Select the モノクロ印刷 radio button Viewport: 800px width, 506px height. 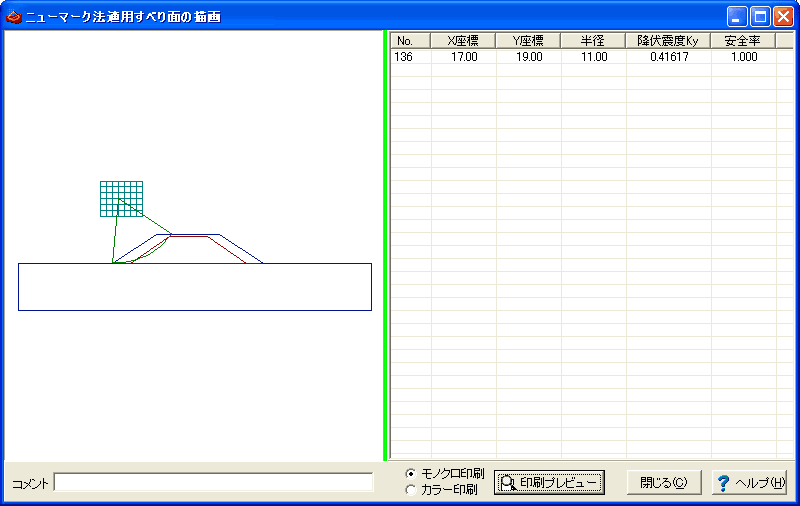tap(411, 474)
